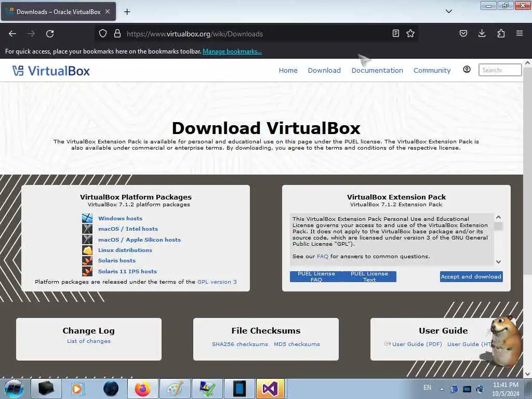Viewport: 532px width, 399px height.
Task: Open the Documentation menu item
Action: click(x=377, y=70)
